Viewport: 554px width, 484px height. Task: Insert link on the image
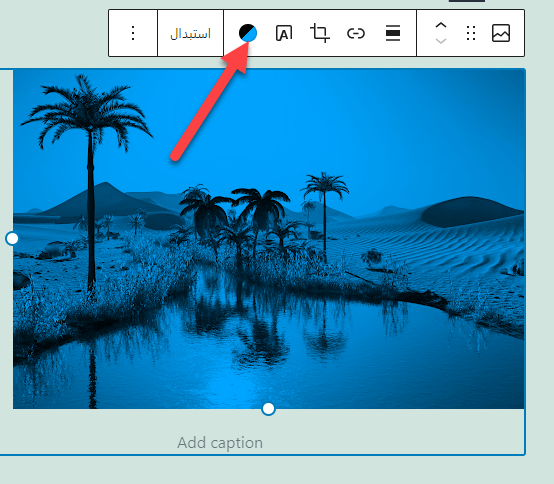356,34
